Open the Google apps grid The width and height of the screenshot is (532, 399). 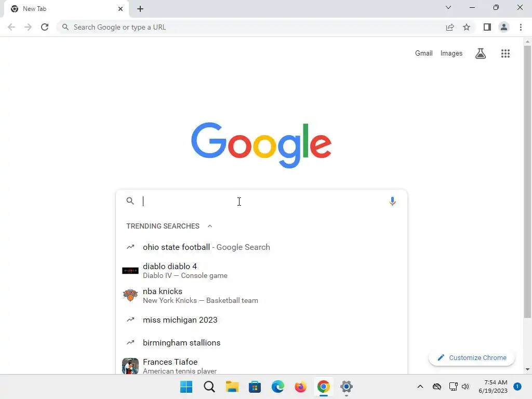pyautogui.click(x=505, y=54)
